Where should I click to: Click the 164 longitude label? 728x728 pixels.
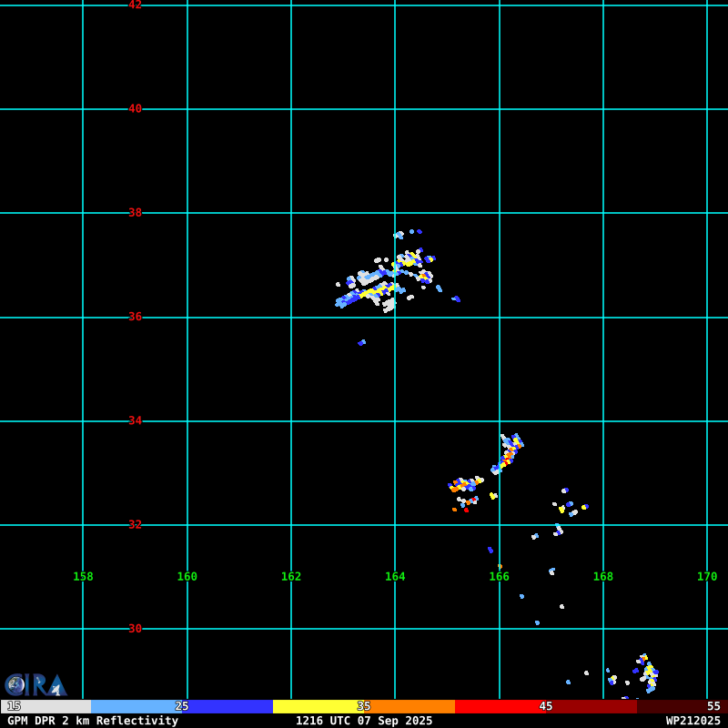point(395,577)
